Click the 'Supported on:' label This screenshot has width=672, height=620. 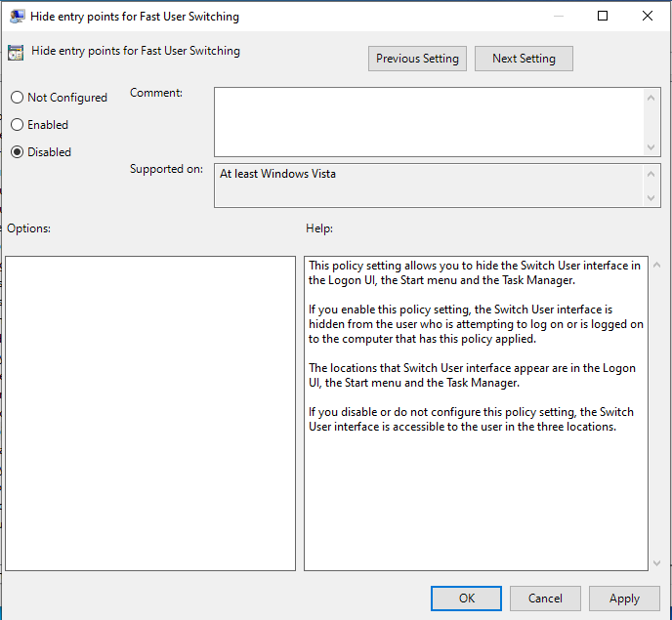pos(166,169)
